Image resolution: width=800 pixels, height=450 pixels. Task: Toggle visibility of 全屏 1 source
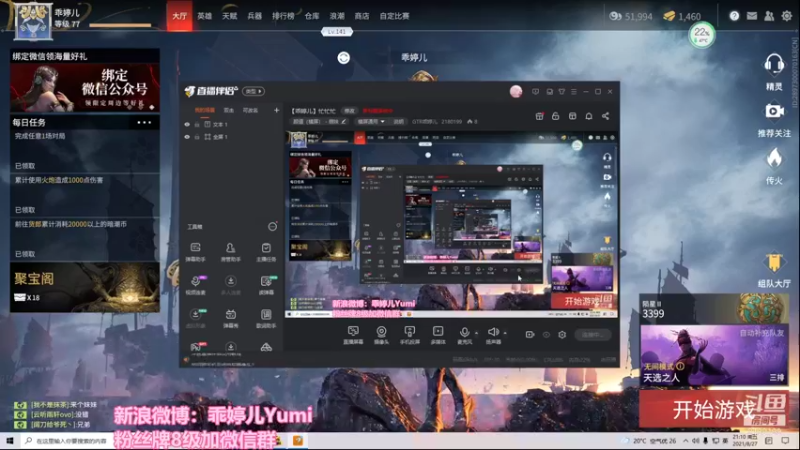(x=187, y=137)
